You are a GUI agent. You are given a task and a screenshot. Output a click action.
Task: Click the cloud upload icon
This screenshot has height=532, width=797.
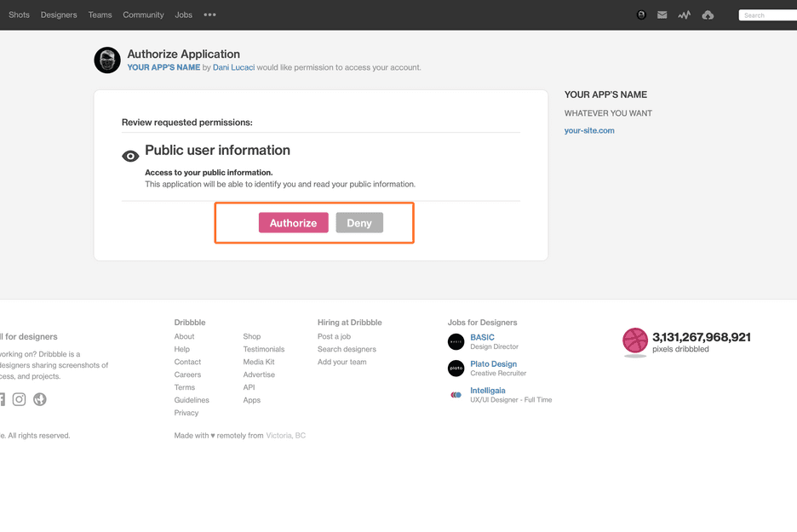708,15
